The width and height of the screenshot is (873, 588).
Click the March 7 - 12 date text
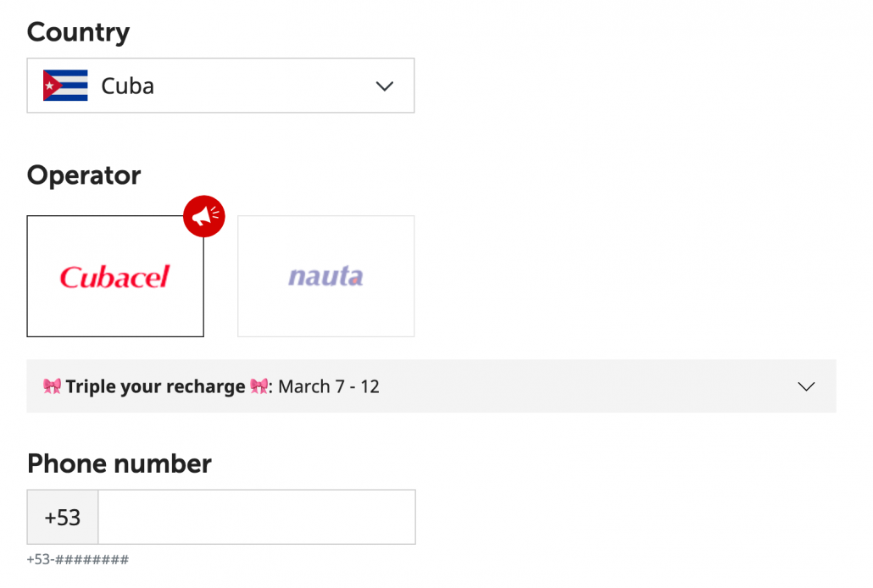pos(329,386)
